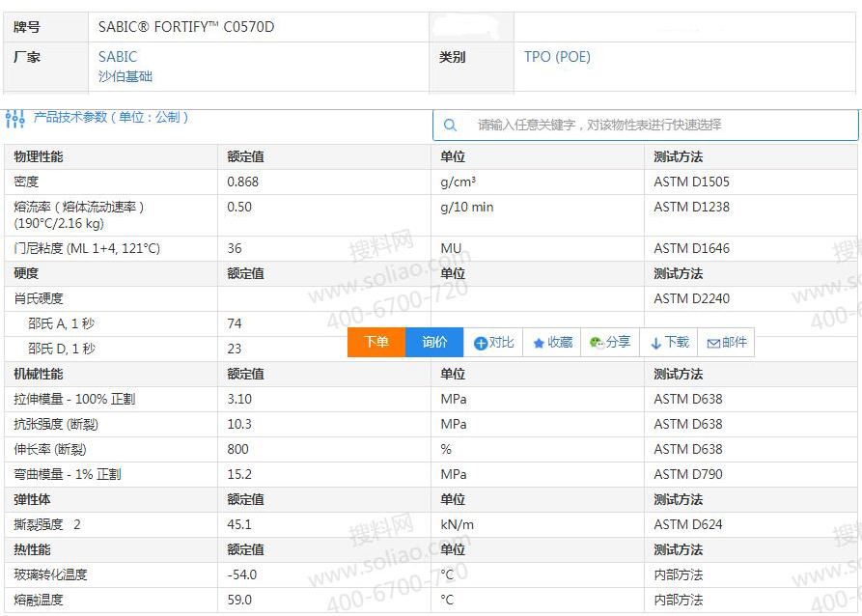Click the magnifier icon in the search box
This screenshot has height=616, width=862.
[x=450, y=125]
